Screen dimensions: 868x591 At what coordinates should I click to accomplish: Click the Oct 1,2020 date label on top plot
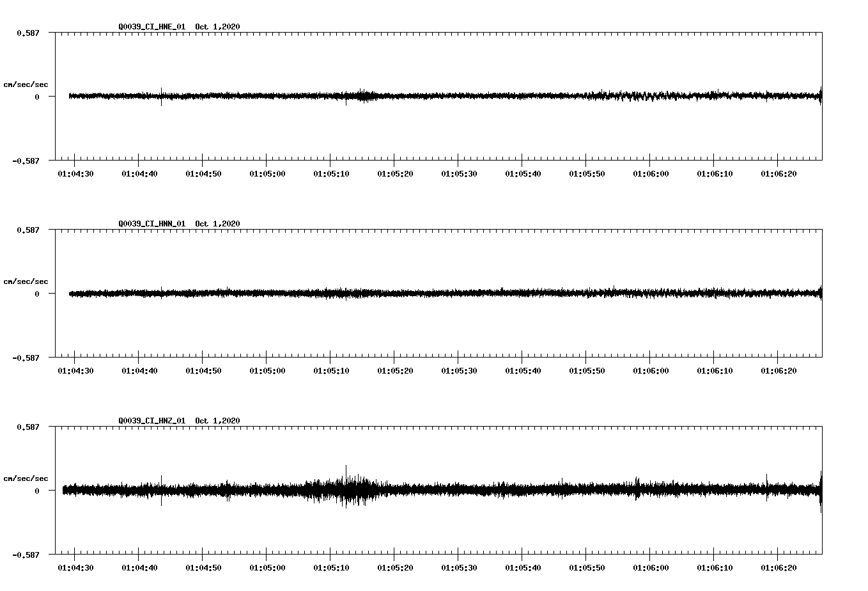(217, 27)
